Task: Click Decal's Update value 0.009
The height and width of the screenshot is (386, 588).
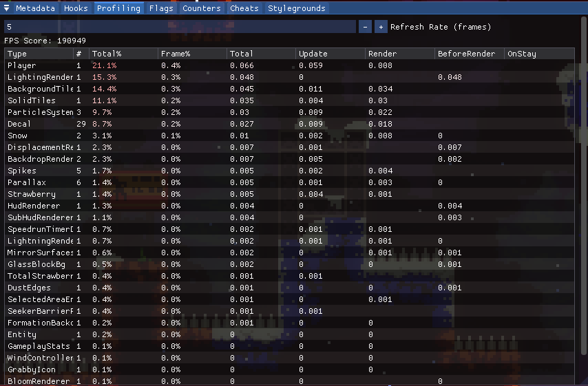Action: [311, 124]
